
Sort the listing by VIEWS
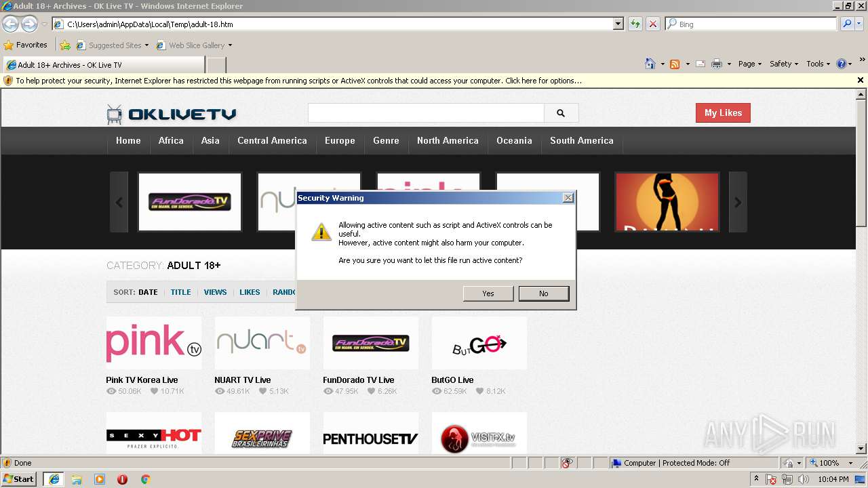215,292
